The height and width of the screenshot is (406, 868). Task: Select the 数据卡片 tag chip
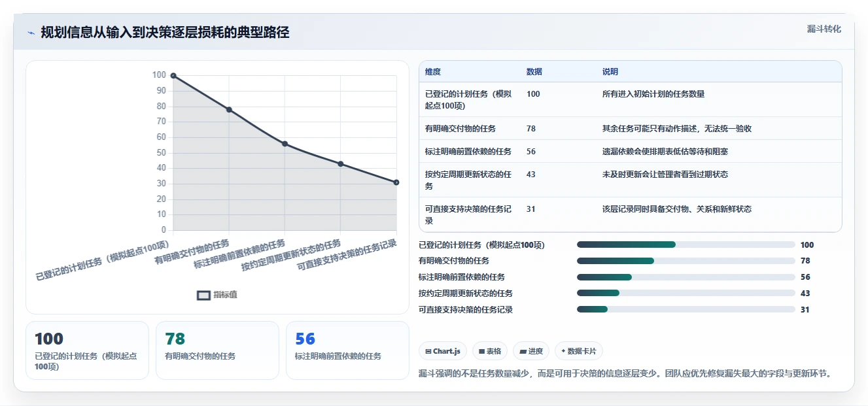click(579, 351)
